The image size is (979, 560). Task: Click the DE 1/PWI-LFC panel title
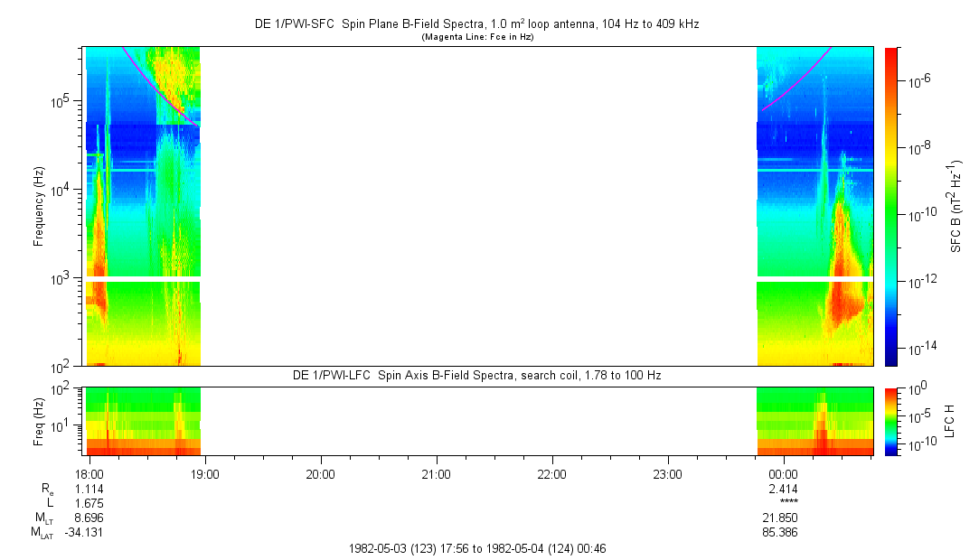(x=476, y=375)
